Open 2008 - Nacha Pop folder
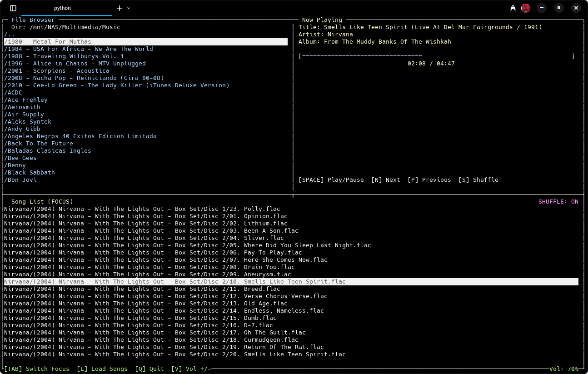This screenshot has width=588, height=374. [84, 78]
